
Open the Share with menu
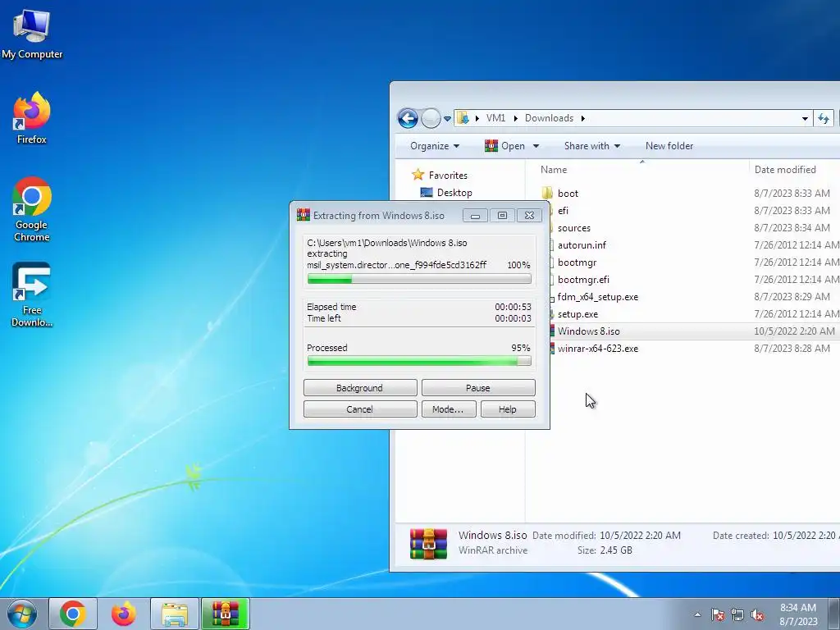[x=592, y=146]
